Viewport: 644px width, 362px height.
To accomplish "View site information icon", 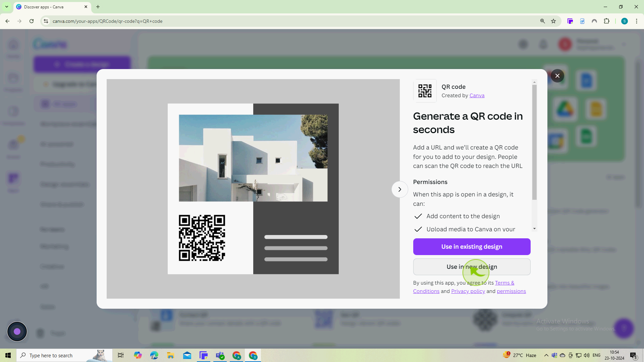I will 46,21.
